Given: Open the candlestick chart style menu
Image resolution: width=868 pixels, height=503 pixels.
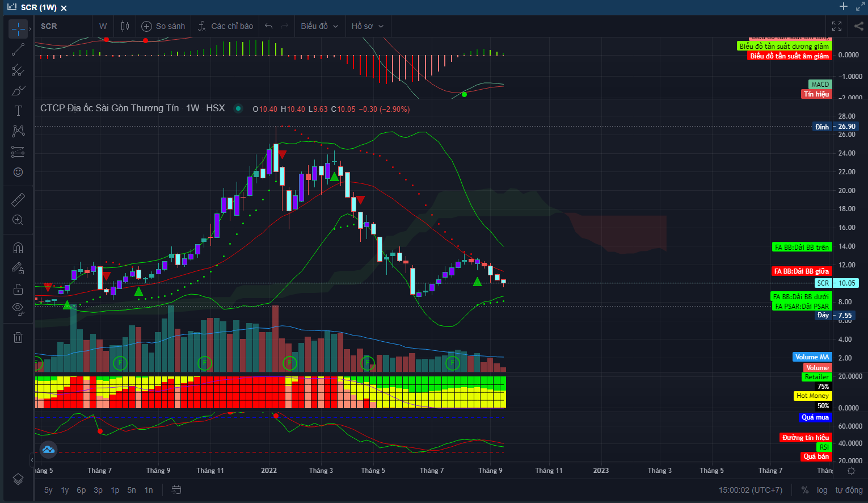Looking at the screenshot, I should point(125,26).
